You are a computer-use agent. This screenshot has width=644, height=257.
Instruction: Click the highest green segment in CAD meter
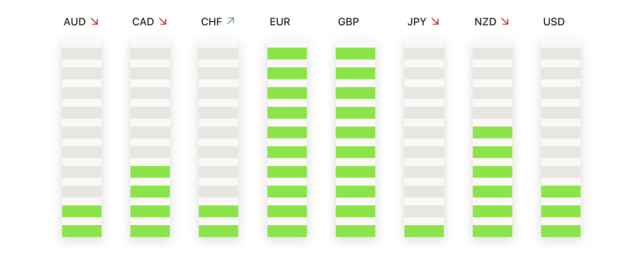(x=150, y=172)
